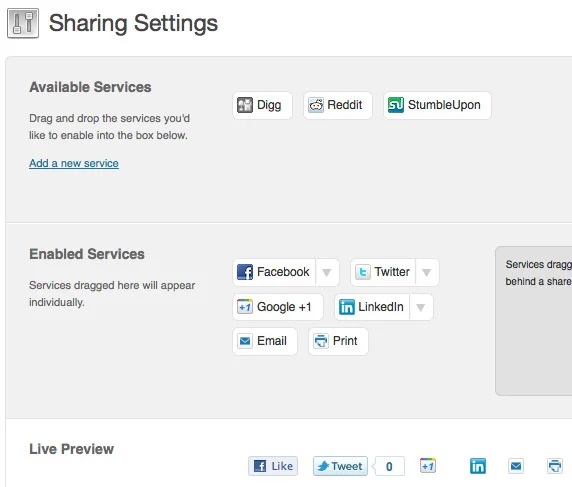Select the Google +1 service icon

[x=245, y=307]
